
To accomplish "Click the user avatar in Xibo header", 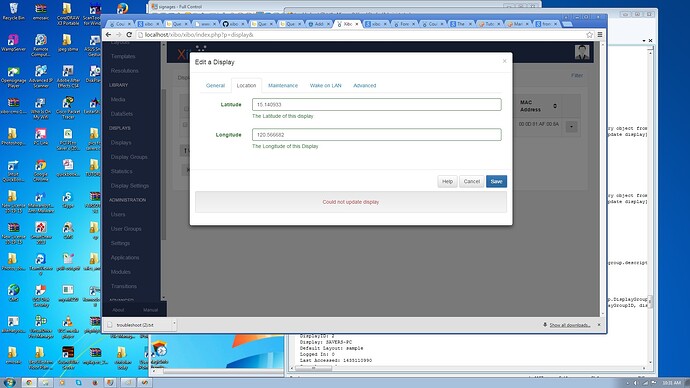I will (582, 52).
